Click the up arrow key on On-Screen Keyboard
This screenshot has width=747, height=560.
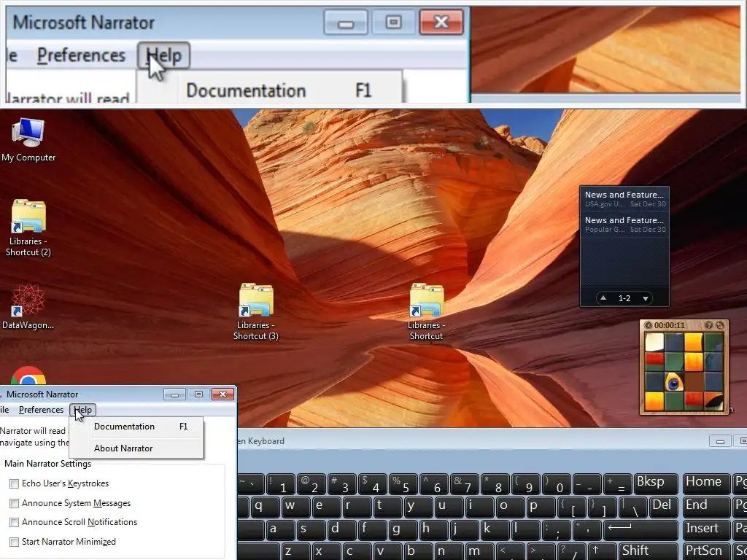tap(602, 551)
